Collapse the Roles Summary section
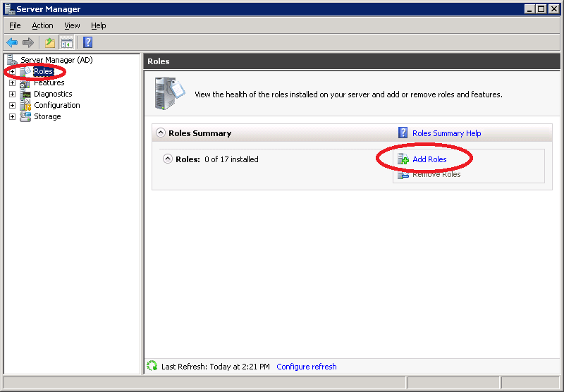564x392 pixels. click(x=161, y=133)
